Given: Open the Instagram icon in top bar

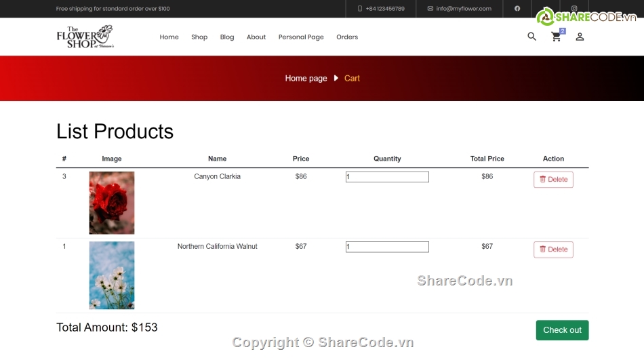Looking at the screenshot, I should tap(573, 9).
